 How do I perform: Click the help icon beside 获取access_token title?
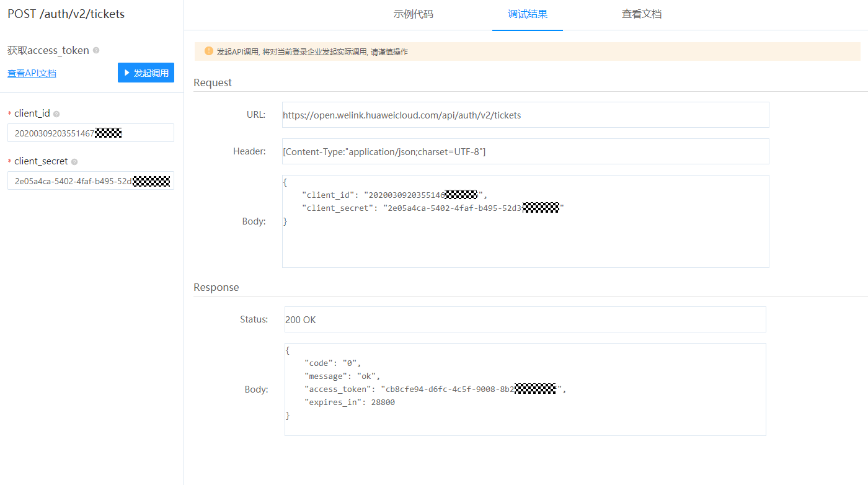pos(96,50)
